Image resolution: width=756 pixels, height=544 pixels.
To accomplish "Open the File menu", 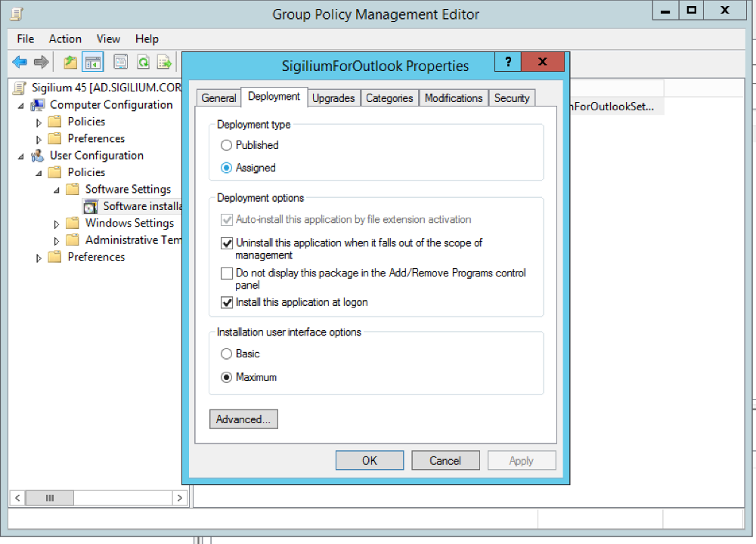I will (26, 39).
